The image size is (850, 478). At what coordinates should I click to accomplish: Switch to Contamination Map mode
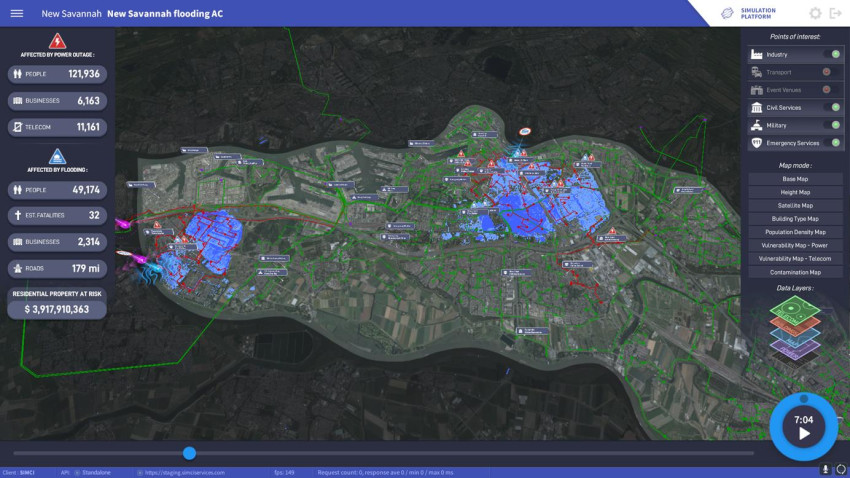coord(795,272)
